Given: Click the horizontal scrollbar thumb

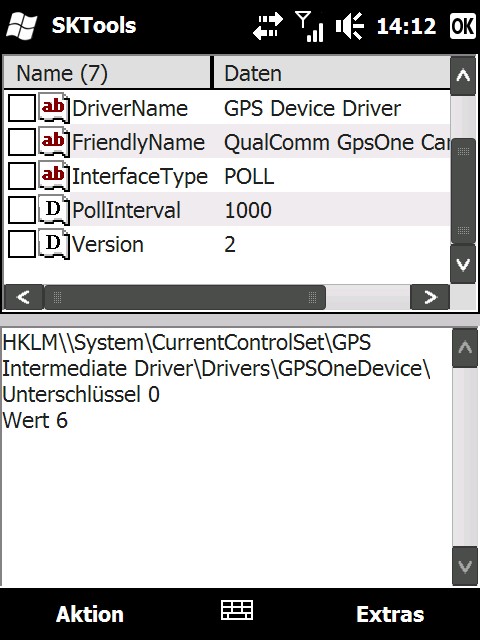Looking at the screenshot, I should pos(185,297).
